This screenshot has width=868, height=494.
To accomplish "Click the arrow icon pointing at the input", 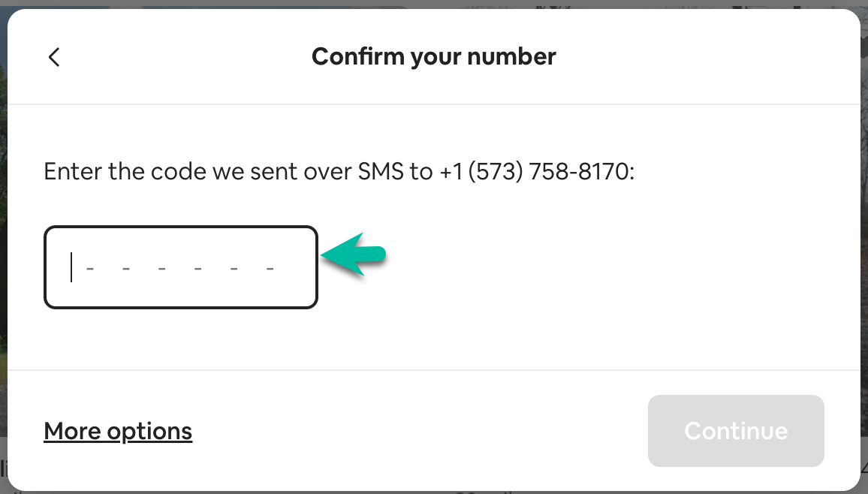I will 353,255.
